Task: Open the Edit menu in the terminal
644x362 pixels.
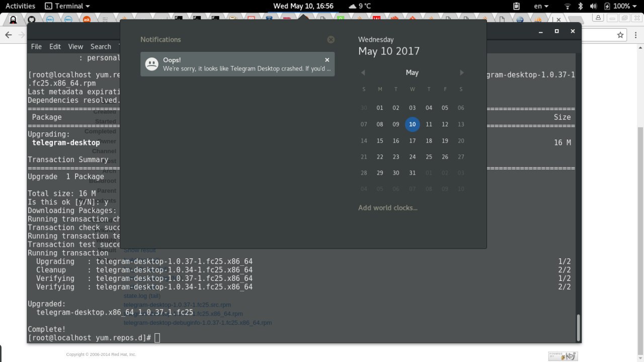Action: (55, 46)
